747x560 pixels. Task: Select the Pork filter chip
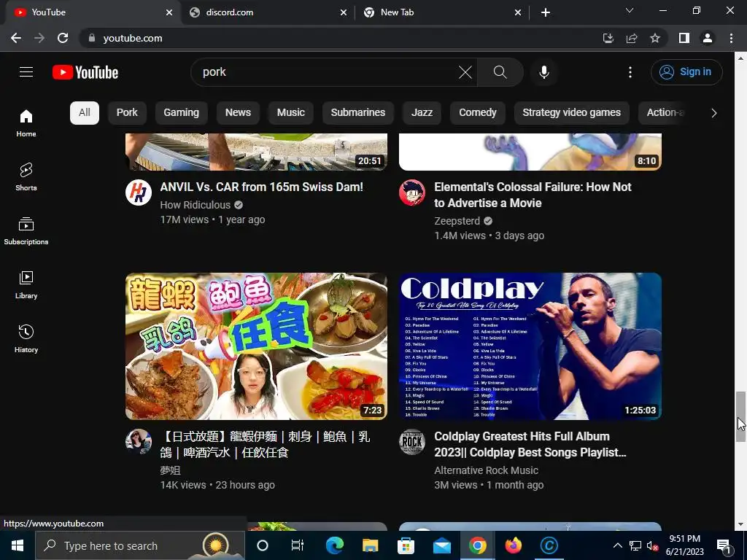click(127, 113)
